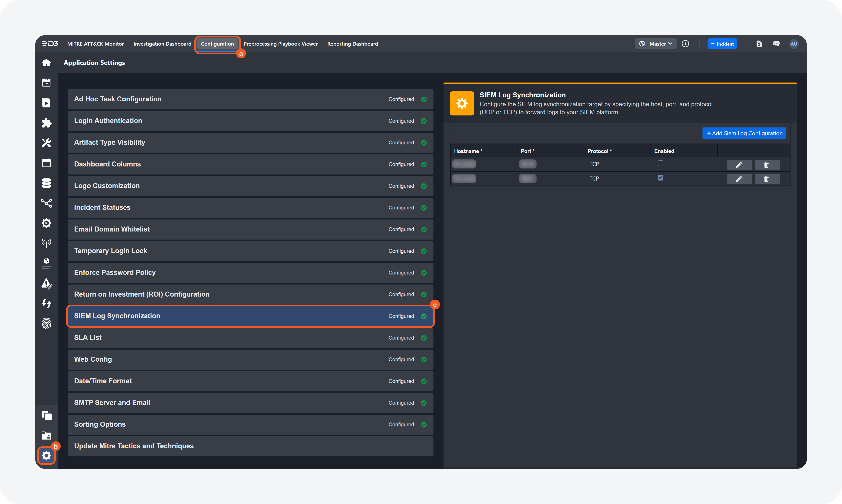Open the fingerprint icon in sidebar

[46, 323]
